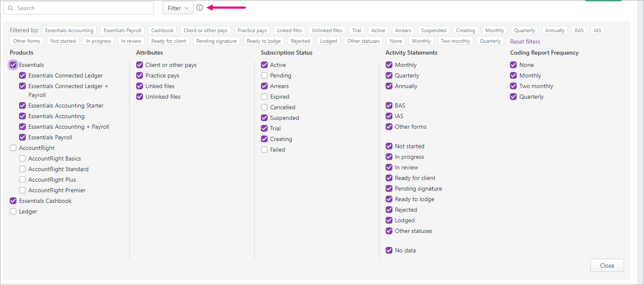Uncheck Essentials Connected Ledger
644x285 pixels.
pos(22,75)
